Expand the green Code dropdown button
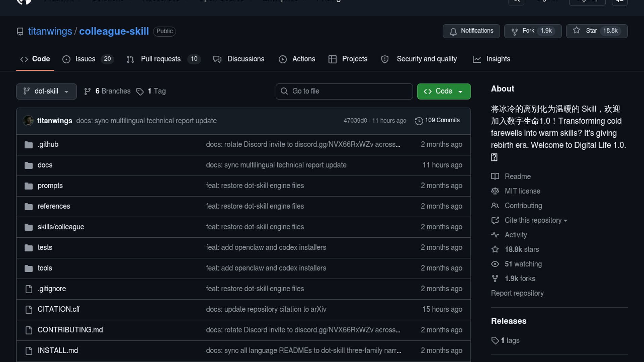 [x=444, y=91]
